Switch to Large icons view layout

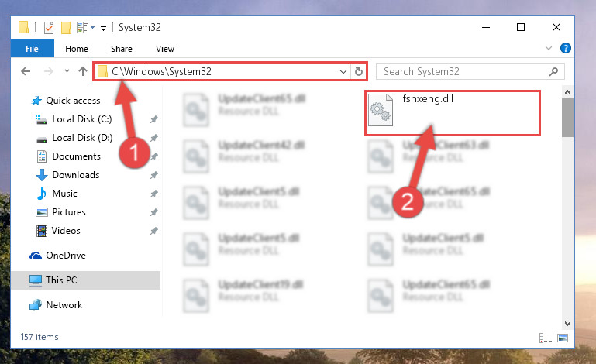[563, 338]
